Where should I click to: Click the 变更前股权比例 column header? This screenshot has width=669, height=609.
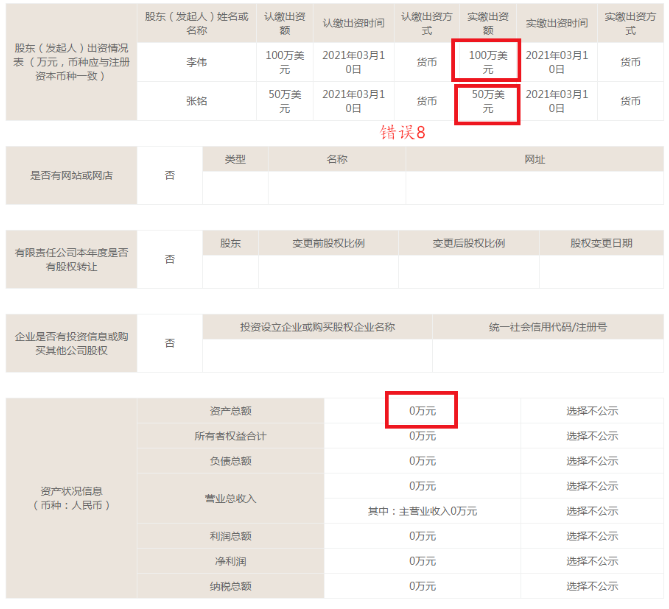point(328,243)
